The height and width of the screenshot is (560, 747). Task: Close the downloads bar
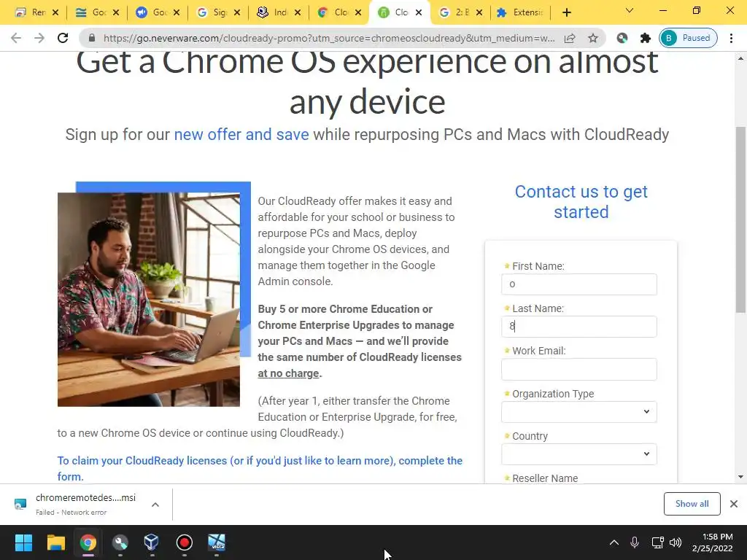click(x=734, y=504)
